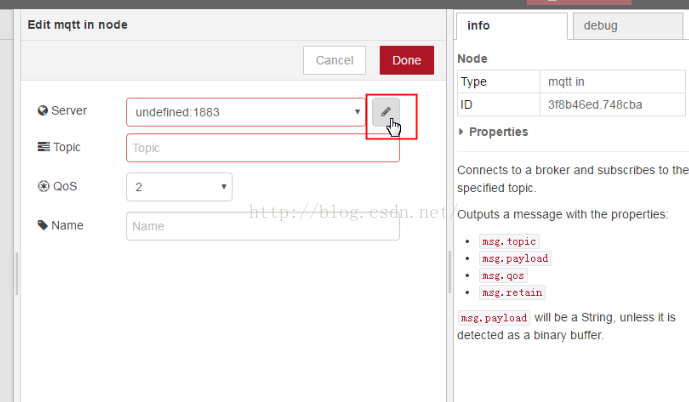Click msg.qos in the properties list
Image resolution: width=689 pixels, height=402 pixels.
point(502,276)
